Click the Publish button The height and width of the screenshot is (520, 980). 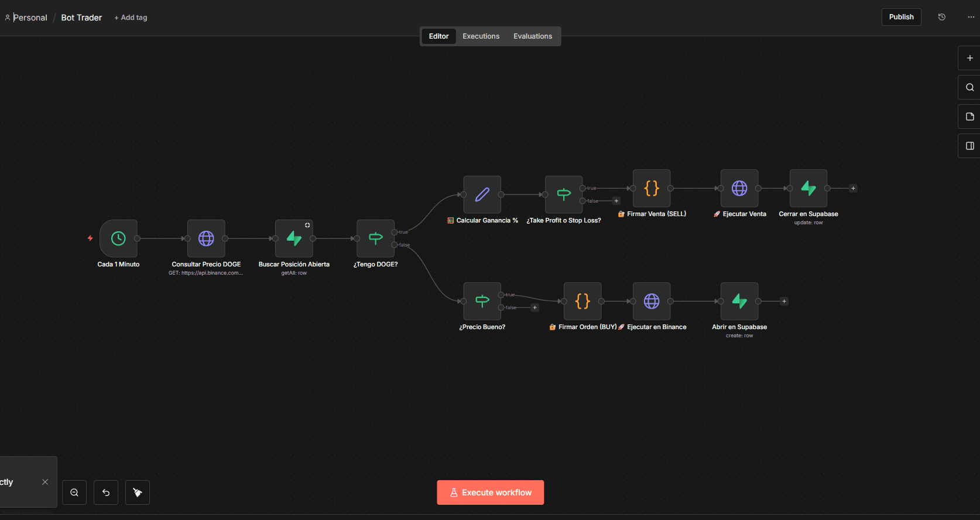[x=901, y=17]
